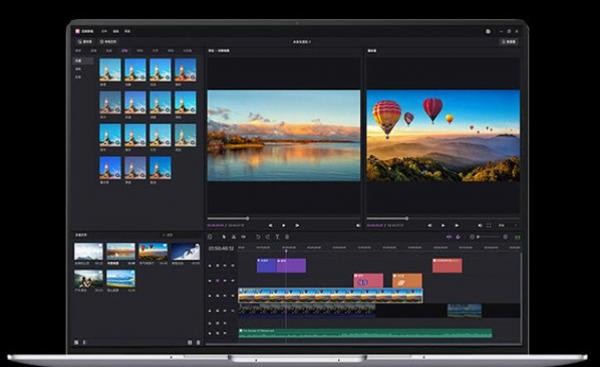Image resolution: width=600 pixels, height=367 pixels.
Task: Toggle fullscreen icon under right preview
Action: click(x=489, y=226)
